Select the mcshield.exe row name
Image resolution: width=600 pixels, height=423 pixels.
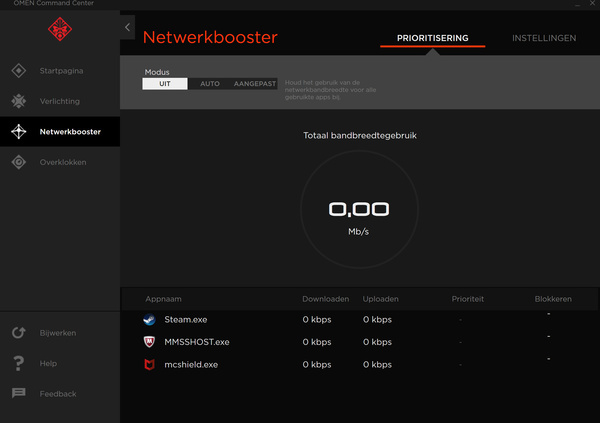[191, 365]
